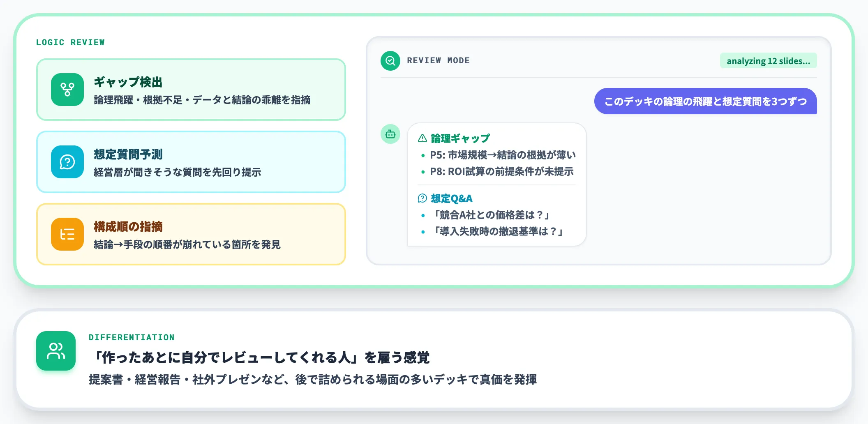Click the orange list icon beside 構成順の指摘
The height and width of the screenshot is (424, 868).
pos(67,234)
